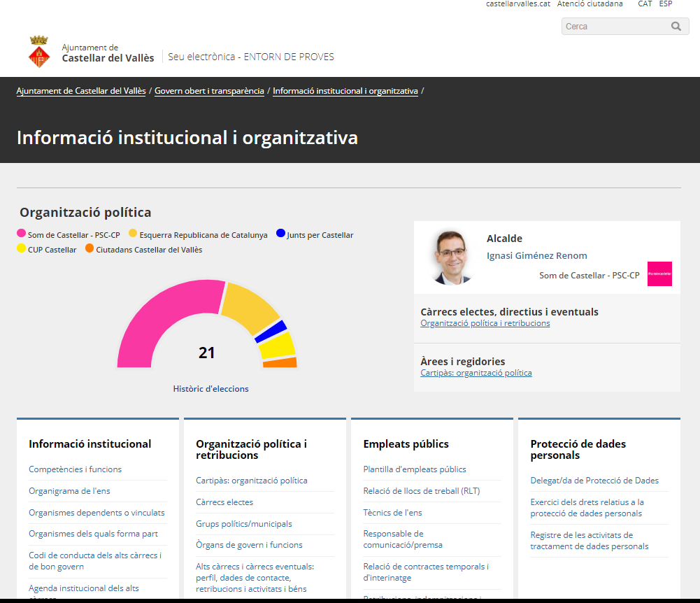This screenshot has width=700, height=603.
Task: Click the yellow CUP Castellar legend dot
Action: tap(21, 249)
